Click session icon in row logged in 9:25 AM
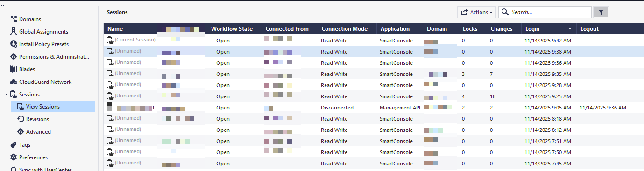This screenshot has height=171, width=644. 110,96
